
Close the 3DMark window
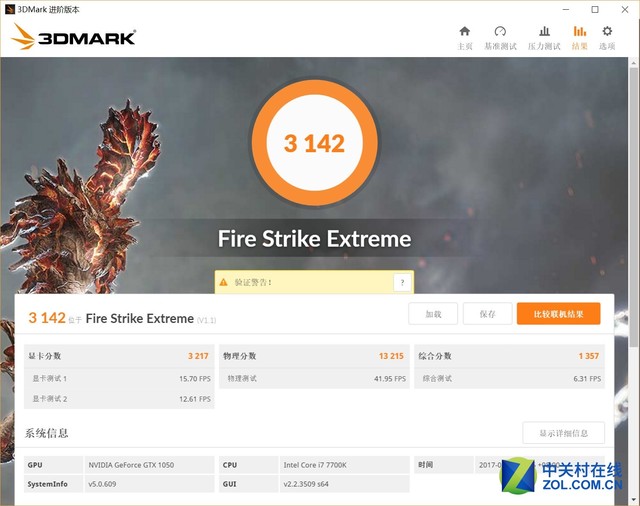[x=624, y=9]
